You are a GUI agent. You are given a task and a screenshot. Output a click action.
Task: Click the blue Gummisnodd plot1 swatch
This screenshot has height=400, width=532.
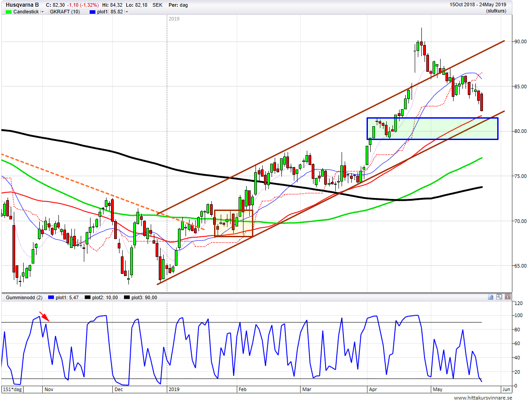tap(51, 297)
